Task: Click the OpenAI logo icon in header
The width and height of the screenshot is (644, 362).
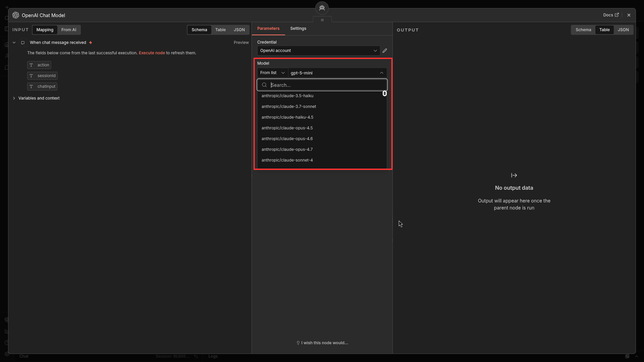Action: 15,15
